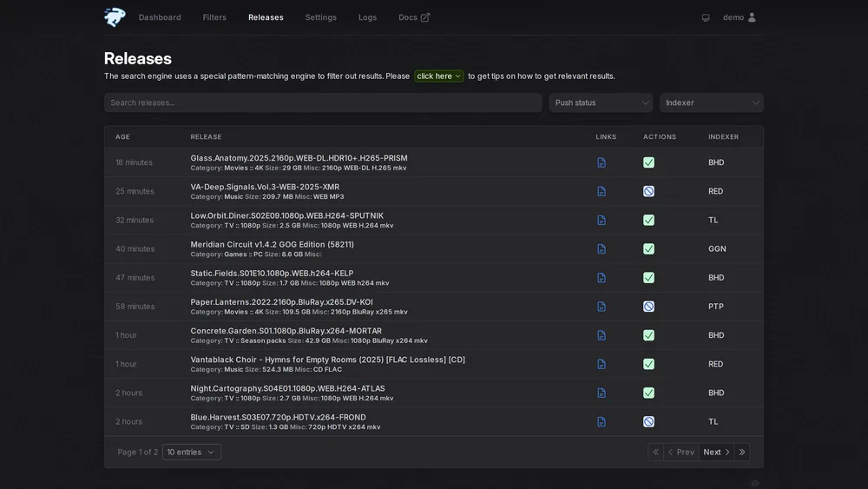Click Vantablack Choir Hymns for Empty Rooms title
Viewport: 868px width, 489px height.
[x=328, y=360]
